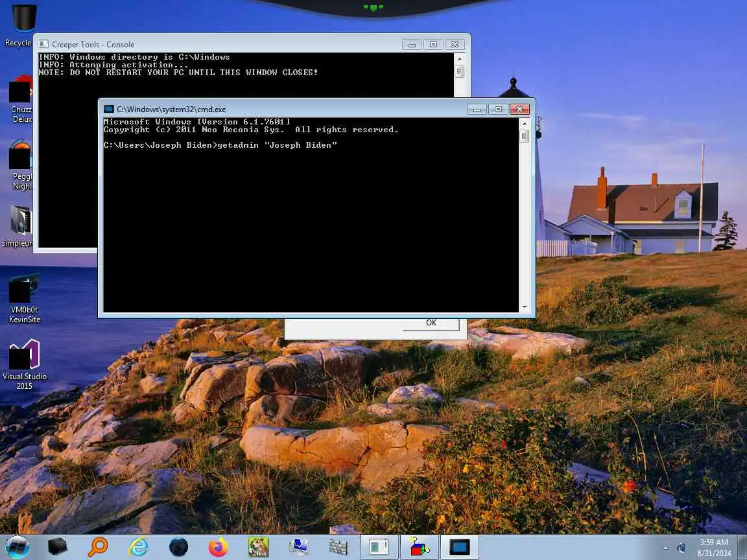The height and width of the screenshot is (560, 747).
Task: Click the getadmin "Joseph Biden" command line
Action: (220, 145)
